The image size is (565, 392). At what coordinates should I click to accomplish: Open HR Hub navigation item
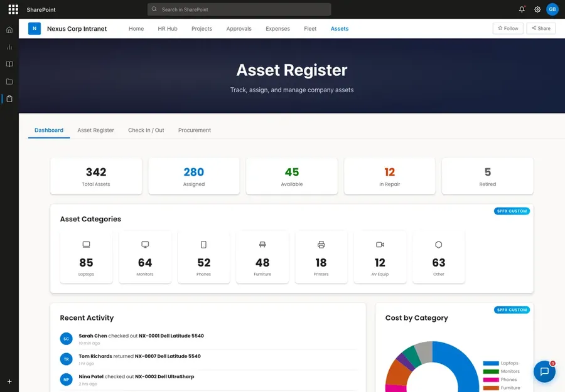click(x=168, y=28)
